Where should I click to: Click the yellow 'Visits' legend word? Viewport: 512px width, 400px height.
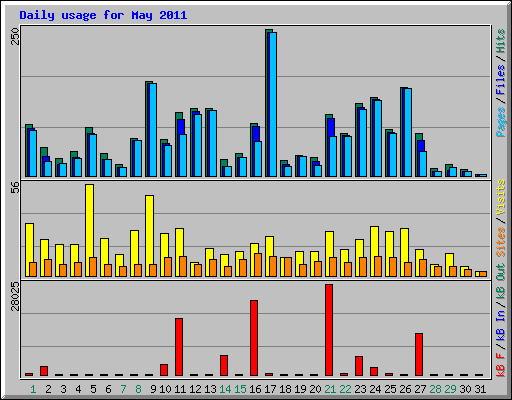(x=500, y=198)
